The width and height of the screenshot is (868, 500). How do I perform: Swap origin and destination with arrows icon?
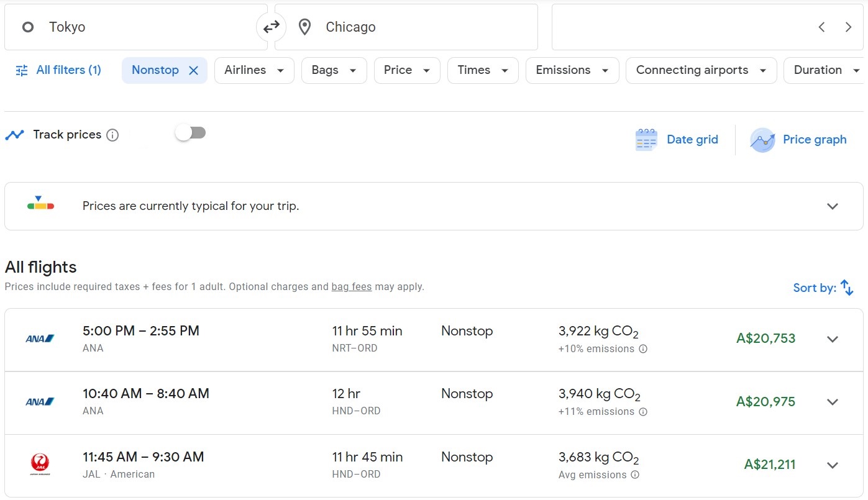[x=272, y=27]
